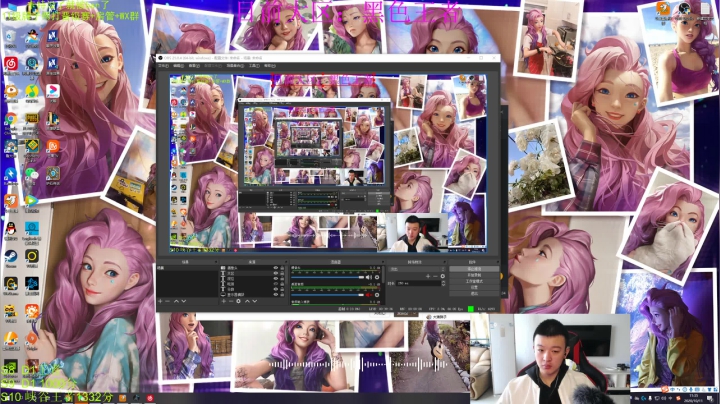Open NetEase Cloud Music red desktop icon
Image resolution: width=720 pixels, height=404 pixels.
click(x=11, y=64)
